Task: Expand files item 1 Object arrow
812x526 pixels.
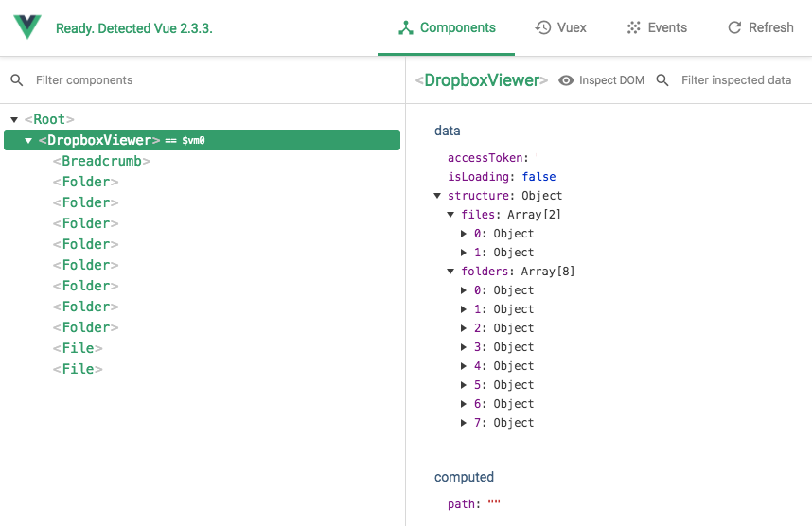Action: (464, 253)
